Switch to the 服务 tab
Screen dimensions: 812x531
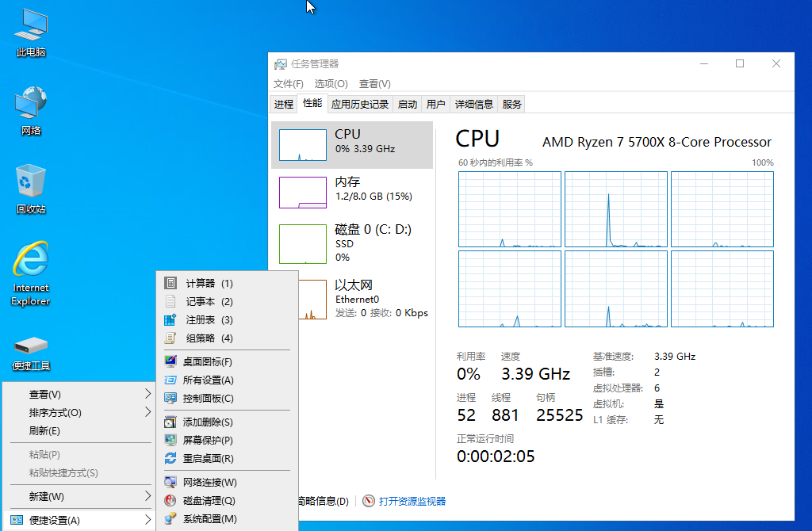coord(511,104)
